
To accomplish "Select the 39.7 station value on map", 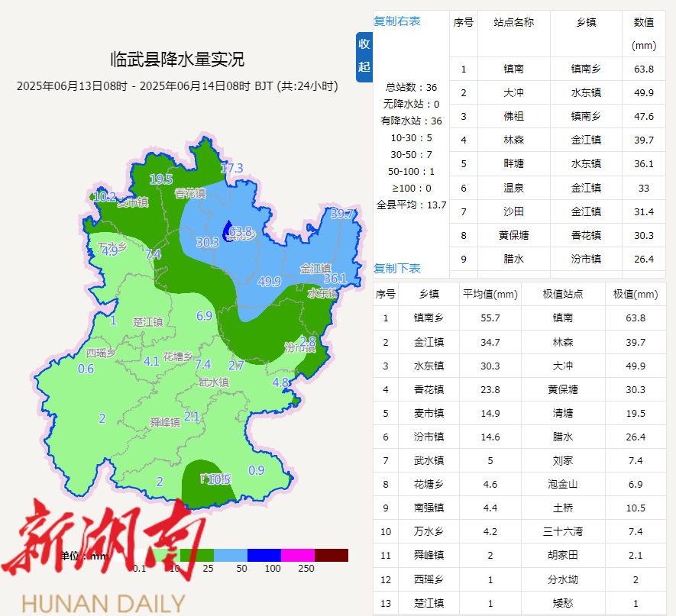I will click(x=341, y=214).
